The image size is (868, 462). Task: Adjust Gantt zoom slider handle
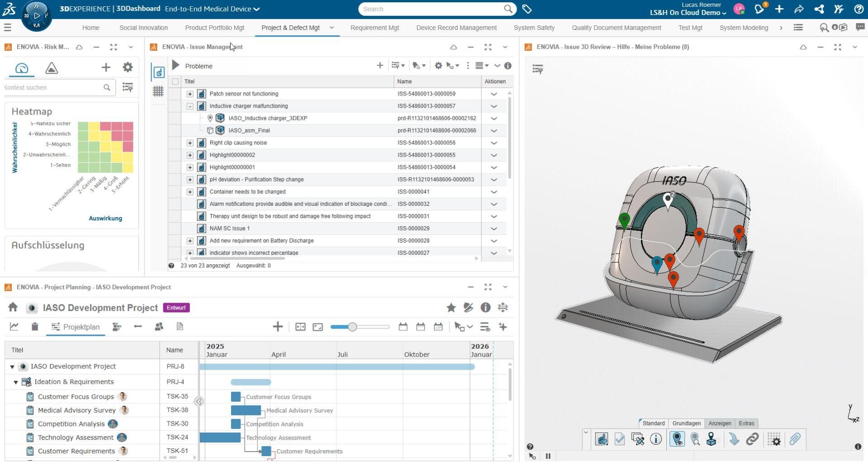(352, 327)
